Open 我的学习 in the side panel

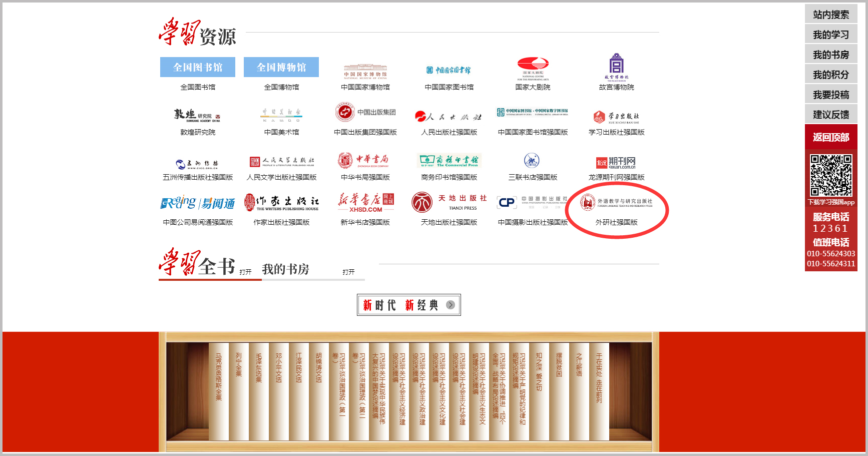(831, 35)
